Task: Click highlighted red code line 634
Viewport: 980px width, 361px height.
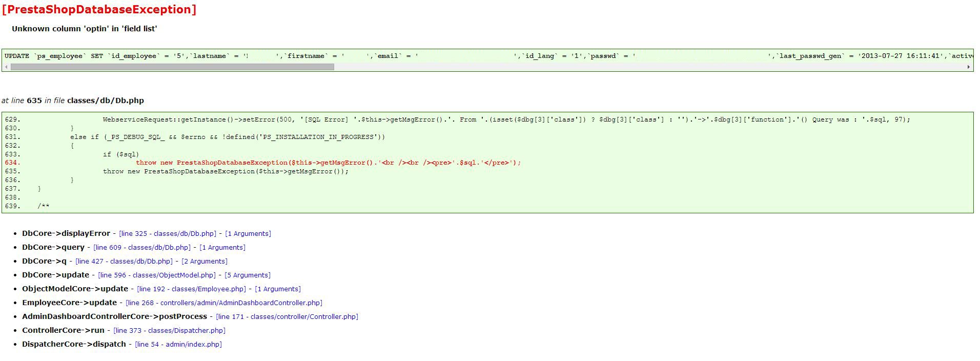Action: click(328, 163)
